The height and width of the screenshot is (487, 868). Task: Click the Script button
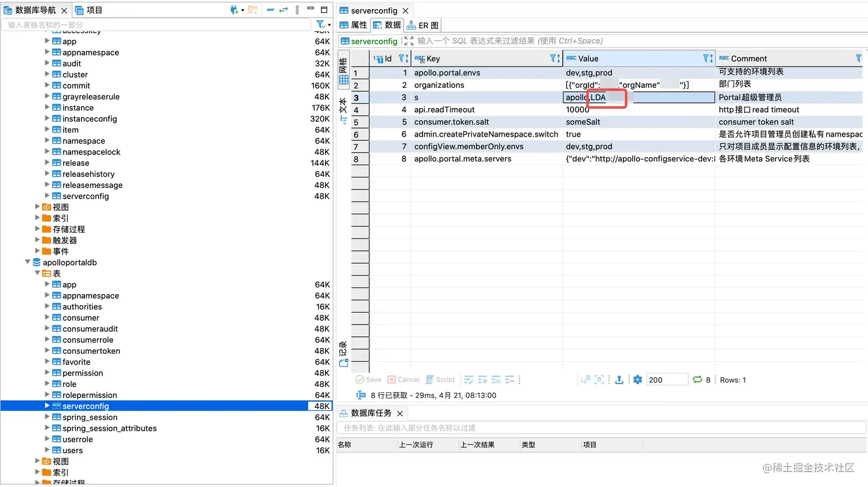point(440,380)
